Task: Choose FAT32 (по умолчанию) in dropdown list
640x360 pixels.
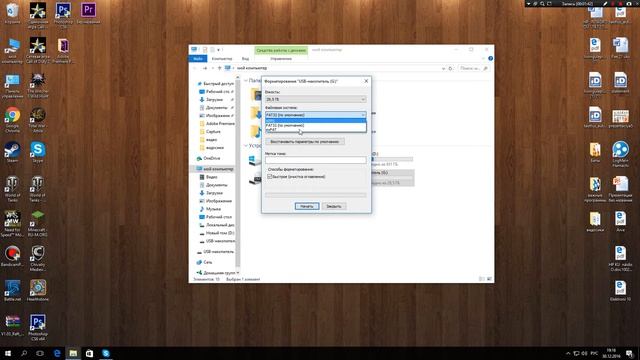Action: coord(316,125)
